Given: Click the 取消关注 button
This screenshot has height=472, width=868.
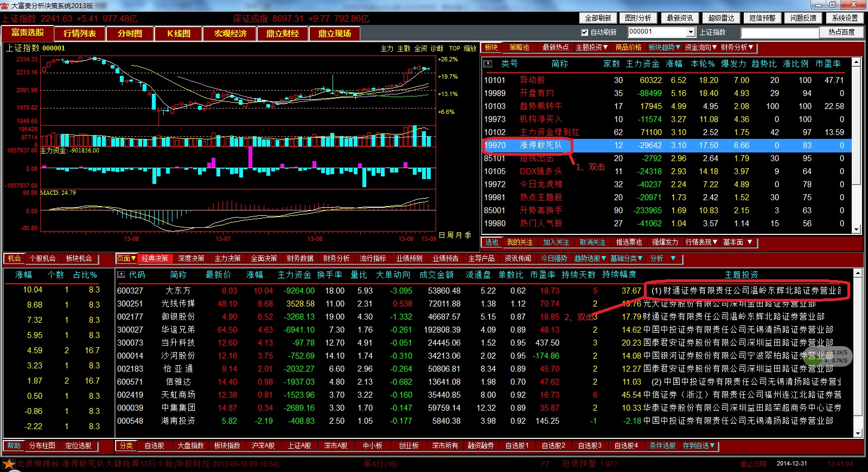Looking at the screenshot, I should click(x=592, y=243).
